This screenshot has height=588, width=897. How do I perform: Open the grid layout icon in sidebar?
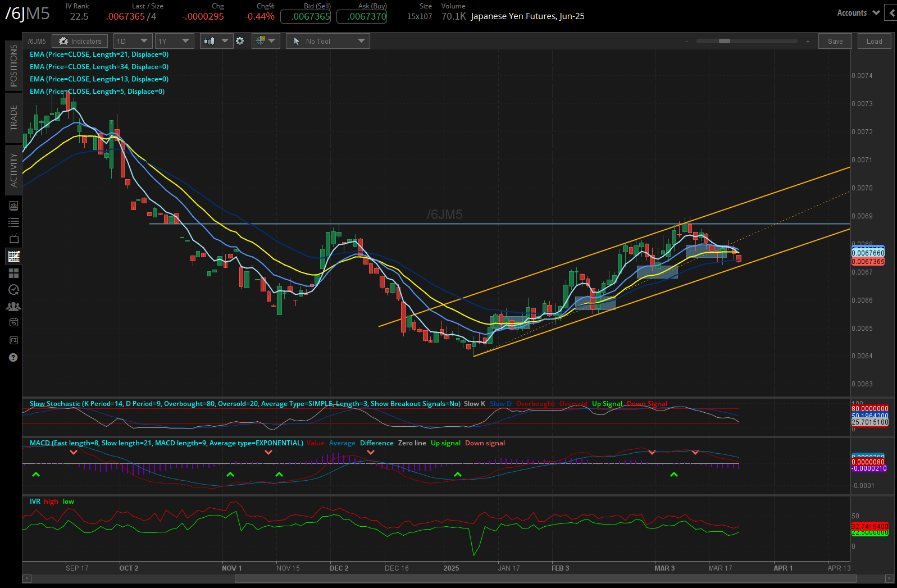tap(13, 273)
